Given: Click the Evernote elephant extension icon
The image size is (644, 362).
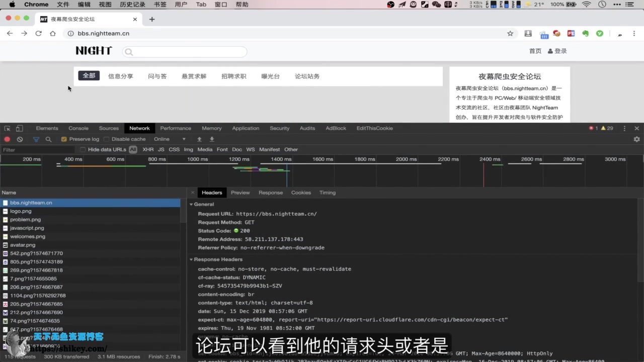Looking at the screenshot, I should [x=586, y=34].
